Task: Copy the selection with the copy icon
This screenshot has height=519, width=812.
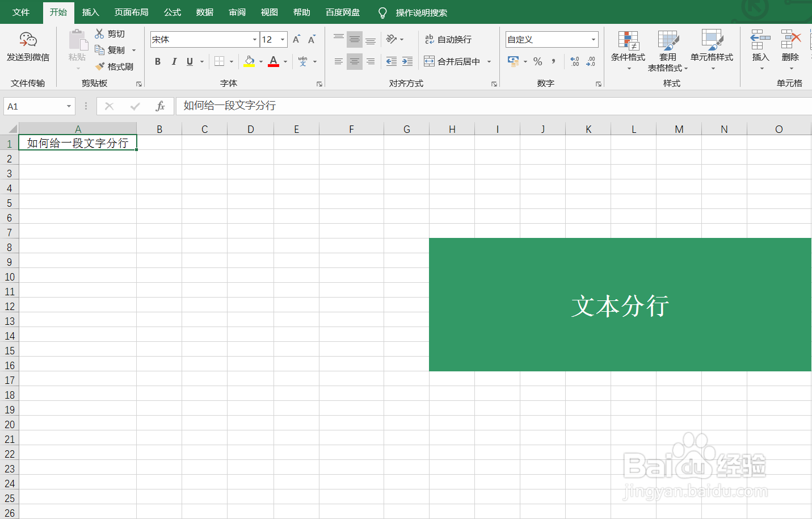Action: 99,50
